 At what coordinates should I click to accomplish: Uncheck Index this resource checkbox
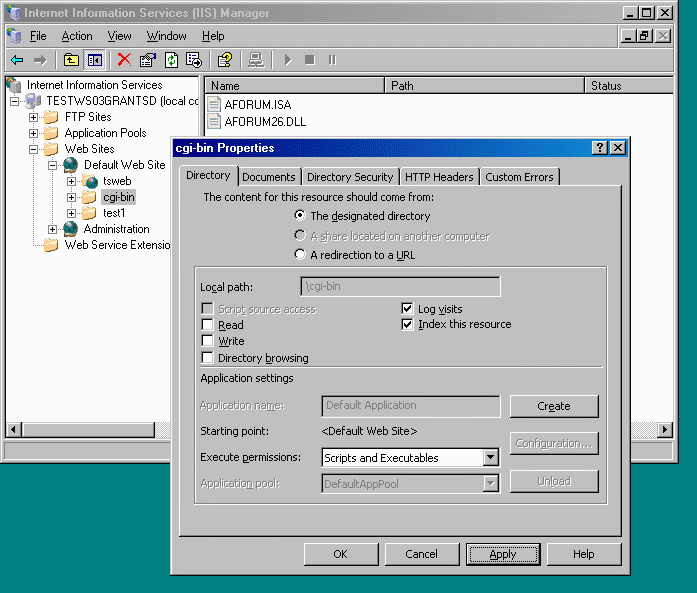pos(407,324)
